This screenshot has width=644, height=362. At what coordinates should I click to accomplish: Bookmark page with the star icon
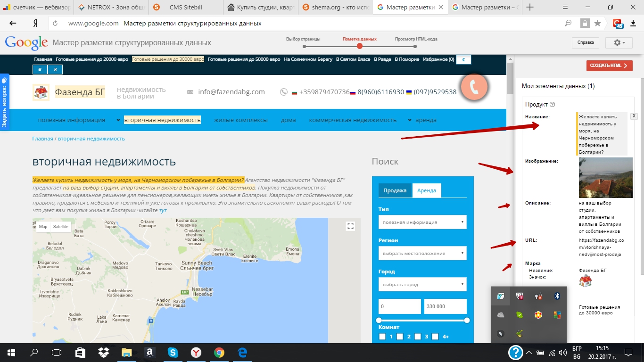[597, 23]
